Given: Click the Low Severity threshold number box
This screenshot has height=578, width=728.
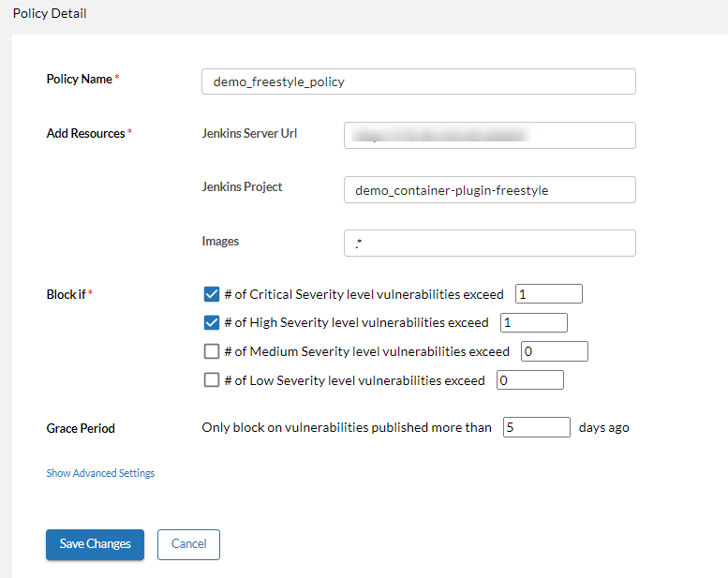Looking at the screenshot, I should [530, 380].
